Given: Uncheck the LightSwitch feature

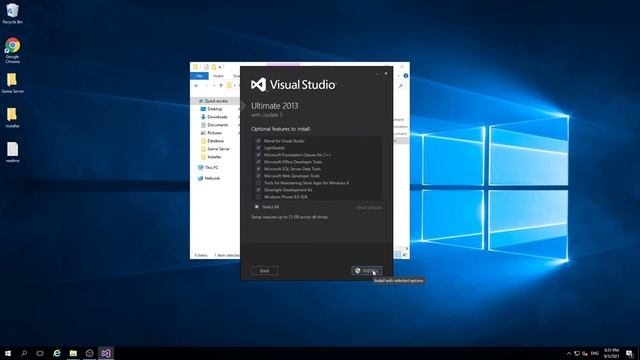Looking at the screenshot, I should click(258, 148).
